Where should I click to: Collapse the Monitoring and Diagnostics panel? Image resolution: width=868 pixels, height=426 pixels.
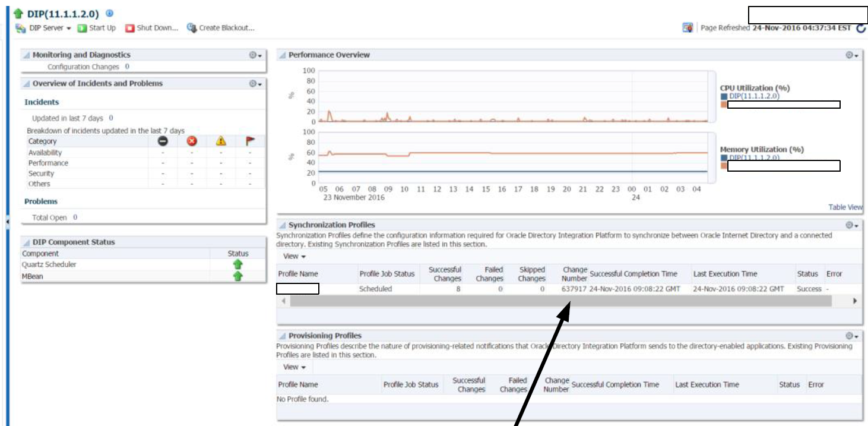(26, 55)
